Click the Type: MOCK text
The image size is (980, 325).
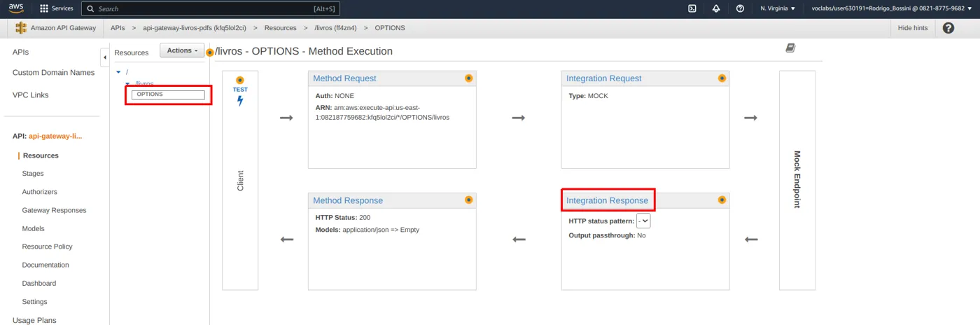(589, 96)
